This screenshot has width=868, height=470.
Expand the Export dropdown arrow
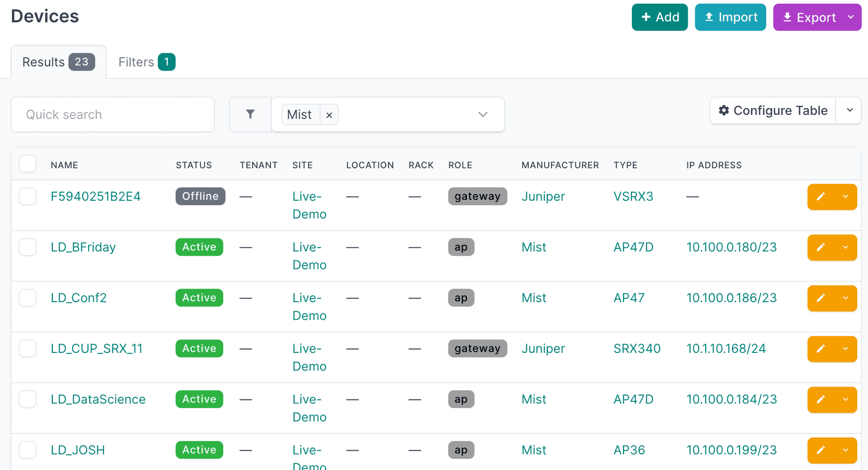click(x=851, y=17)
